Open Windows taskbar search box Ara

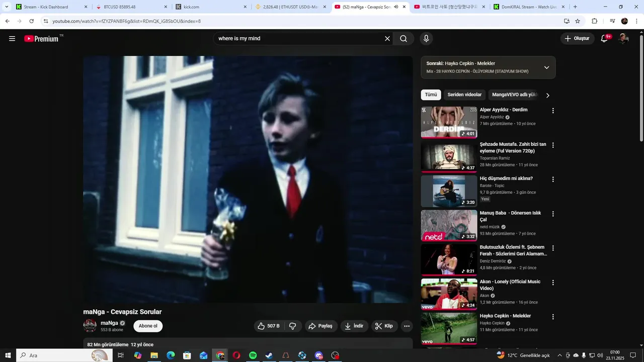pyautogui.click(x=63, y=355)
